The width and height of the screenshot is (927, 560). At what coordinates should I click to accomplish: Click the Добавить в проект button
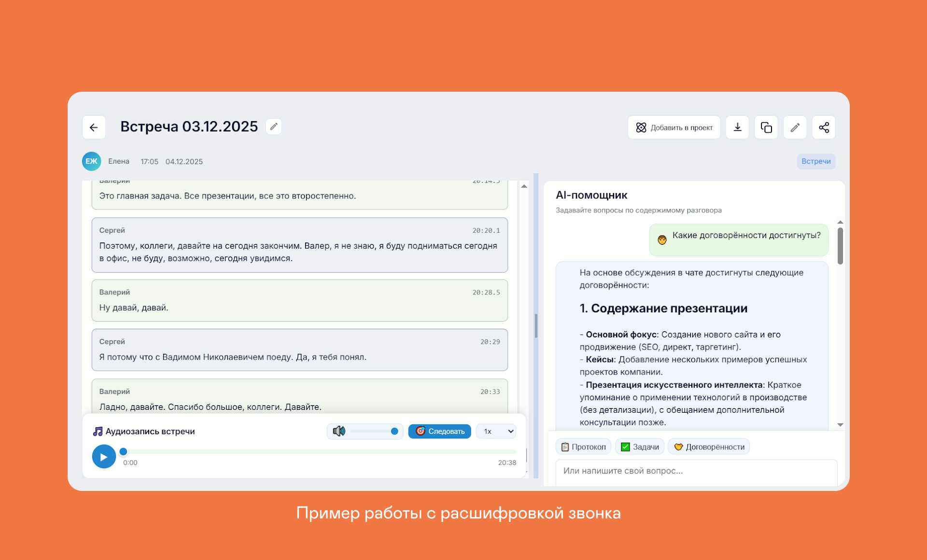(674, 127)
